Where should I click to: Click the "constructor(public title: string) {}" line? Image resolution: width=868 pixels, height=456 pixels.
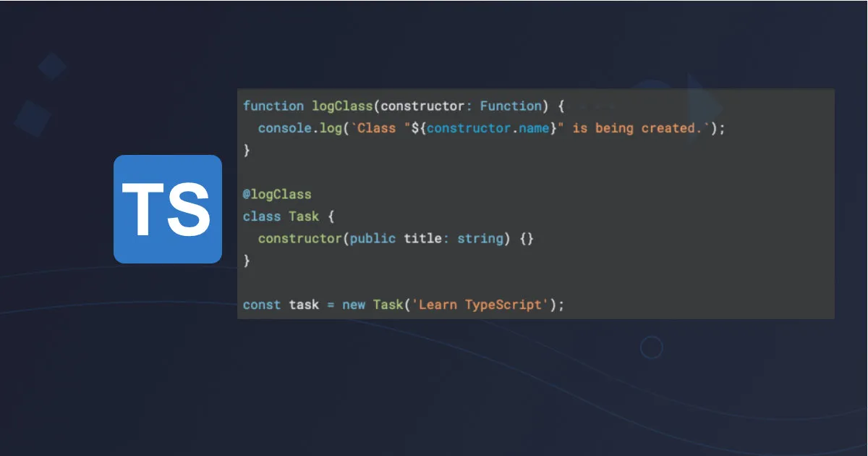click(x=396, y=238)
